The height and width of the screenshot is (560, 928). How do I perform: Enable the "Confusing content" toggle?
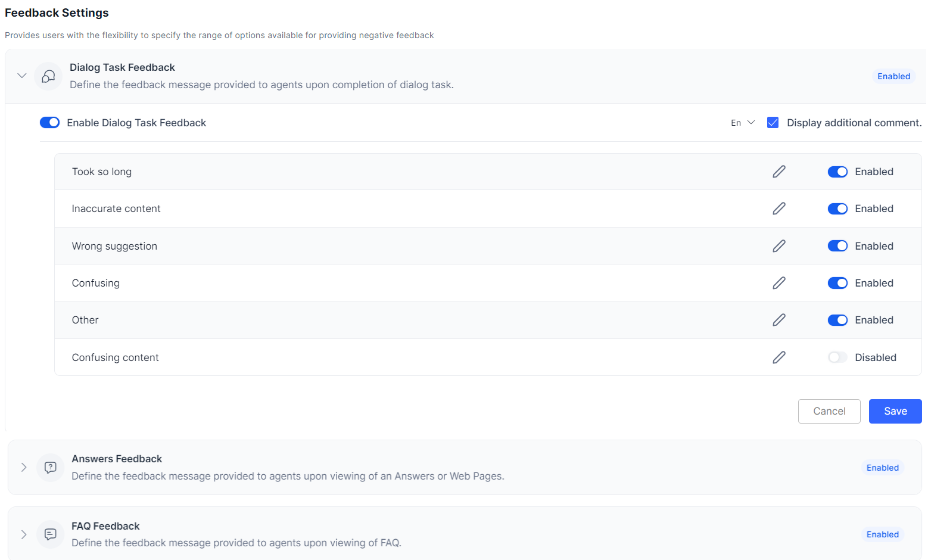coord(837,357)
